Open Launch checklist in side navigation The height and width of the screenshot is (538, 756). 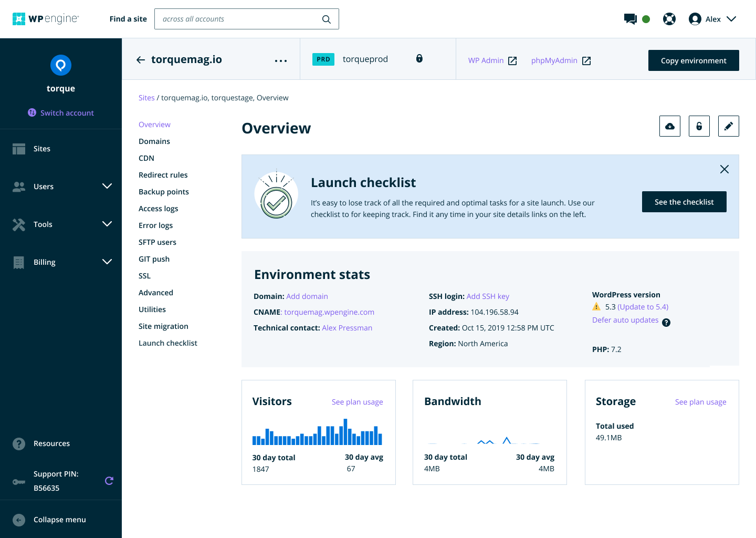[x=168, y=343]
